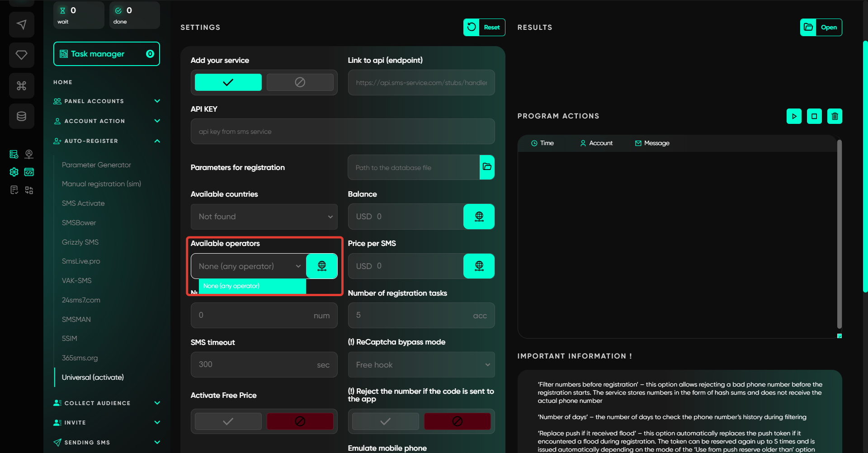Refresh balance using globe button

pyautogui.click(x=479, y=217)
